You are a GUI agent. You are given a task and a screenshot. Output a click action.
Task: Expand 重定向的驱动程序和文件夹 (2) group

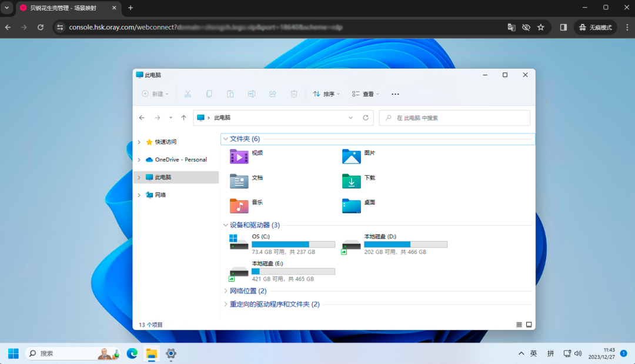click(226, 304)
